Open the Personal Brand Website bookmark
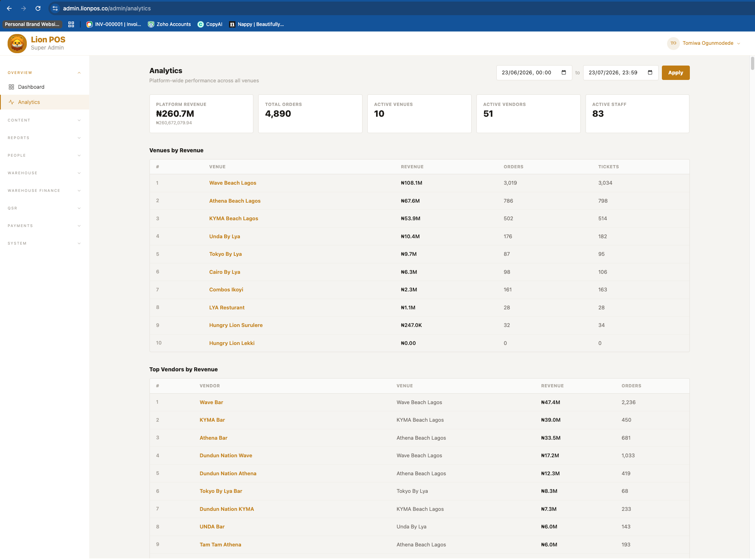 32,24
